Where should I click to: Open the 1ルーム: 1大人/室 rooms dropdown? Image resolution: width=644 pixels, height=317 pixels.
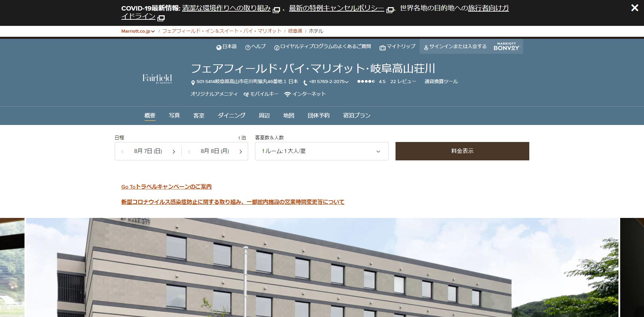point(322,151)
